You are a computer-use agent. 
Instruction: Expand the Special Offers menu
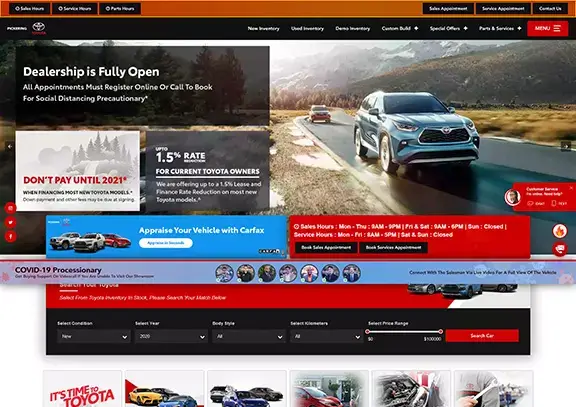pyautogui.click(x=449, y=28)
